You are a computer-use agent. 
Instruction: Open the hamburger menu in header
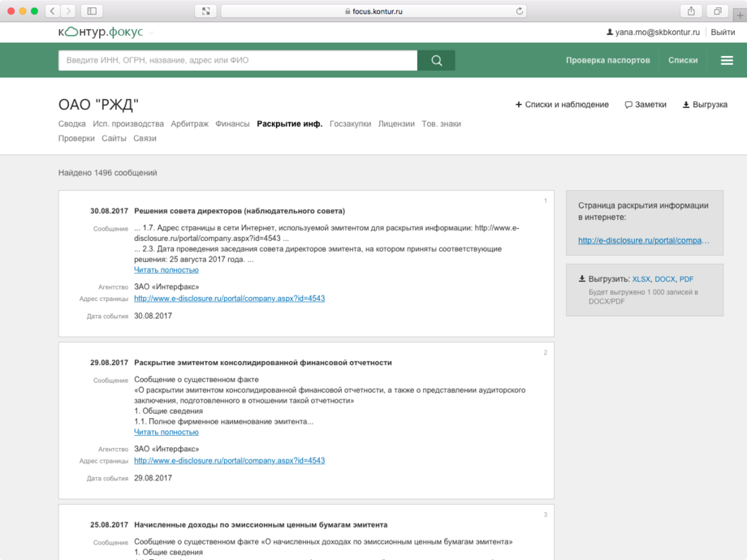pyautogui.click(x=727, y=60)
